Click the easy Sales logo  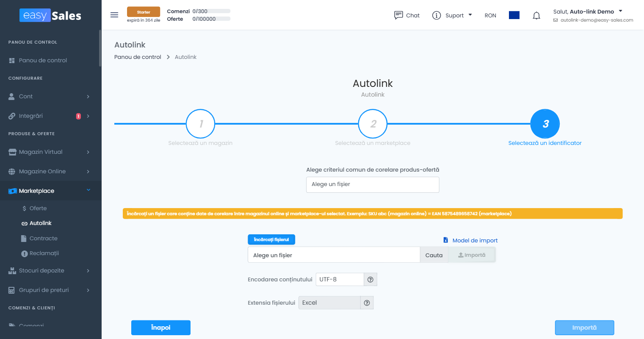[50, 16]
